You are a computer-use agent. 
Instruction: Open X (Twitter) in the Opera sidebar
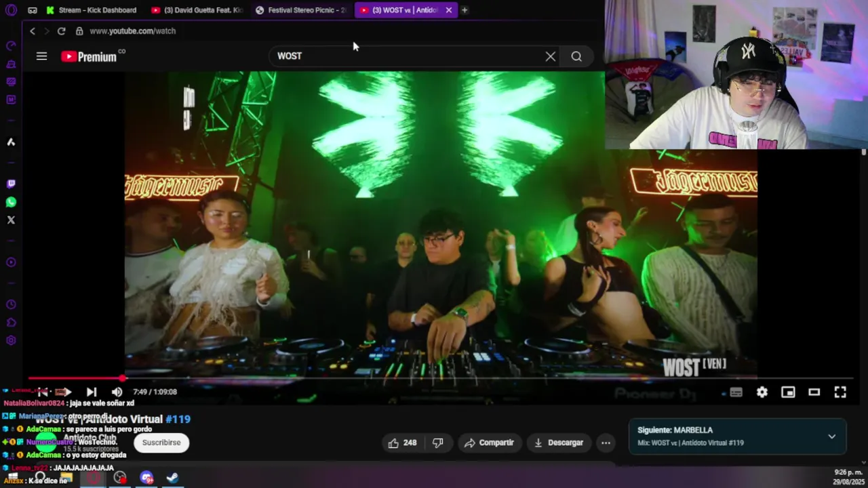click(11, 220)
